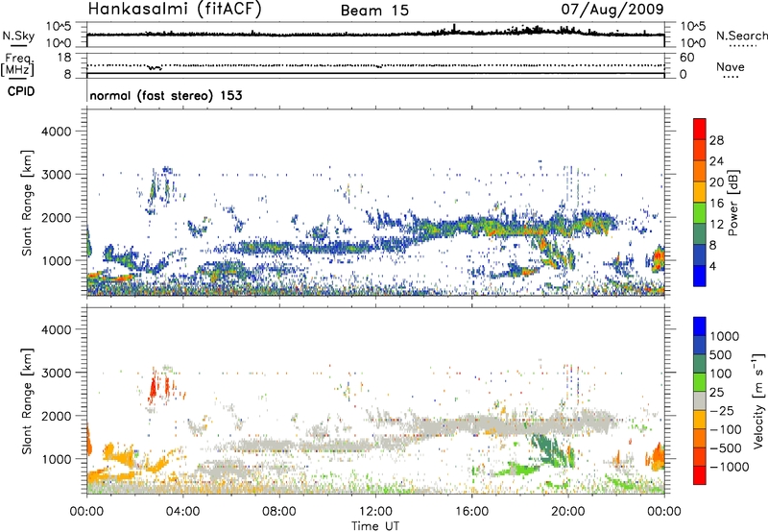Select the -1000 label on Velocity colorbar

730,467
